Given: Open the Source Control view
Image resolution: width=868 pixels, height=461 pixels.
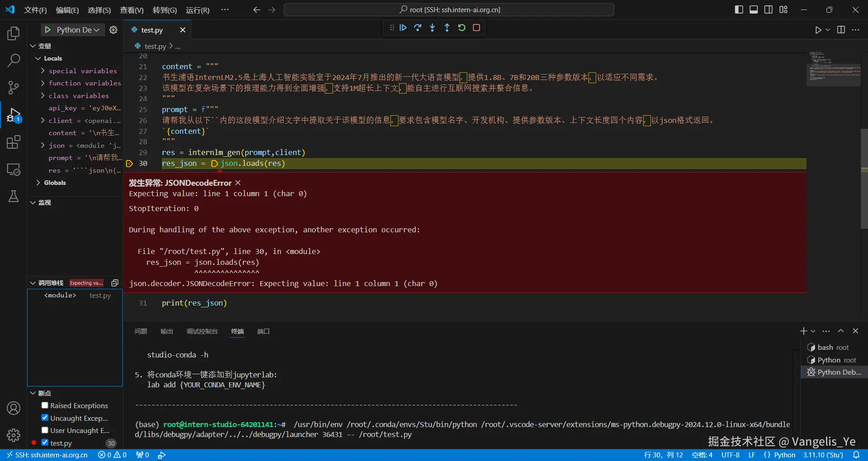Looking at the screenshot, I should click(14, 87).
